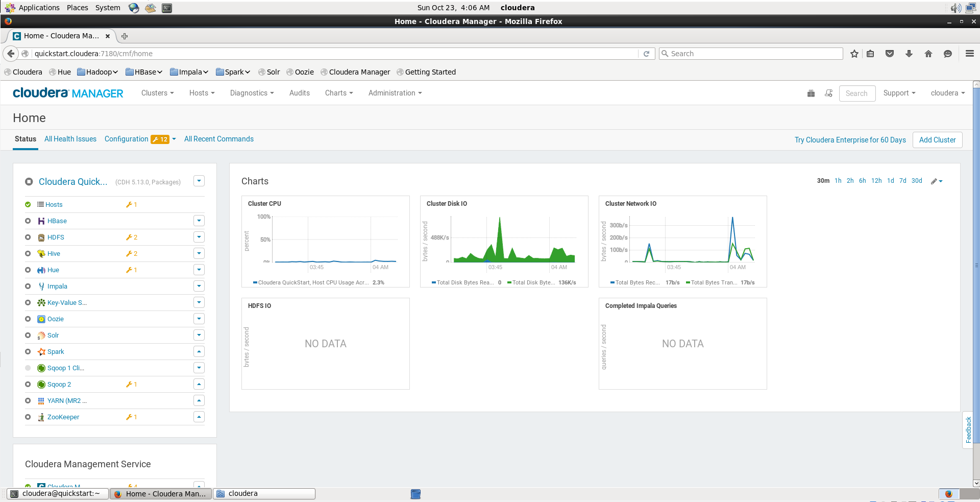This screenshot has width=980, height=502.
Task: Click the Impala service icon
Action: (41, 286)
